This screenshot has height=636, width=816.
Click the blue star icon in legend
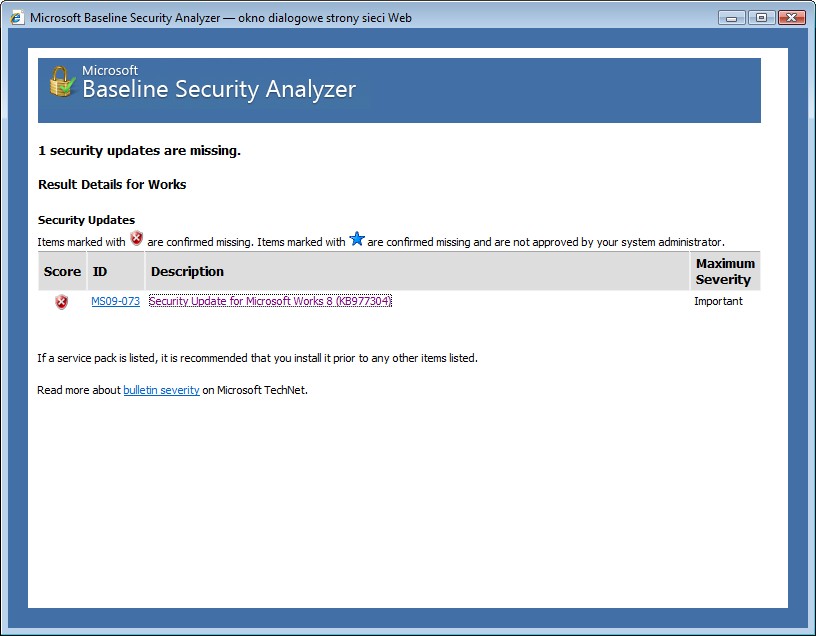pos(356,239)
